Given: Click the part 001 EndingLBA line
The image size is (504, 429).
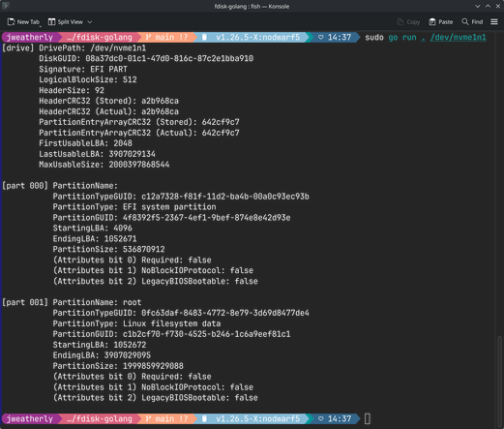Looking at the screenshot, I should pyautogui.click(x=102, y=355).
